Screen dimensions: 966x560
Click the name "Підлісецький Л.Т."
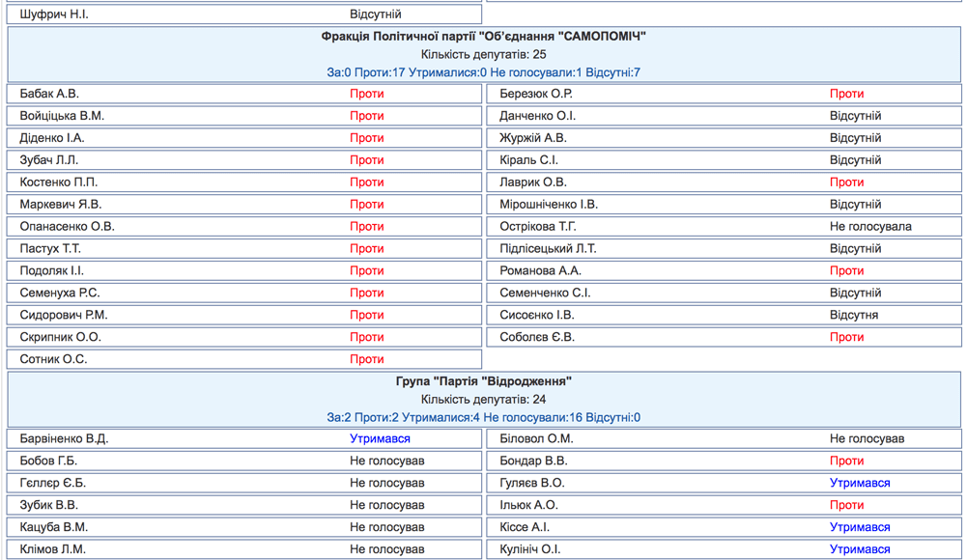coord(548,249)
